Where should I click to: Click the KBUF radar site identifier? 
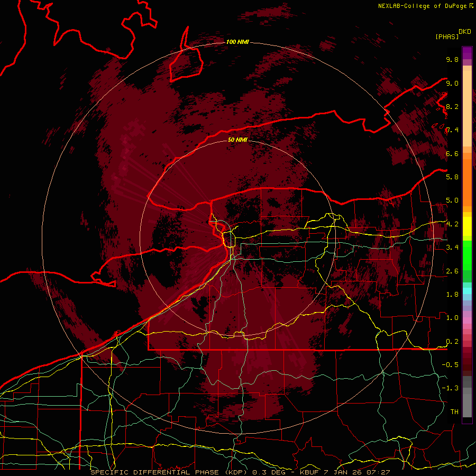click(x=308, y=472)
